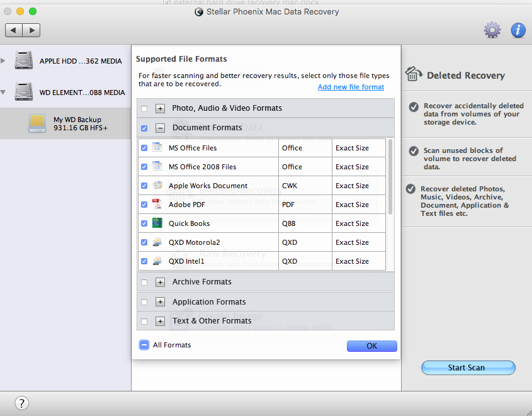Expand the Text & Other Formats group
The height and width of the screenshot is (416, 532).
pos(160,321)
